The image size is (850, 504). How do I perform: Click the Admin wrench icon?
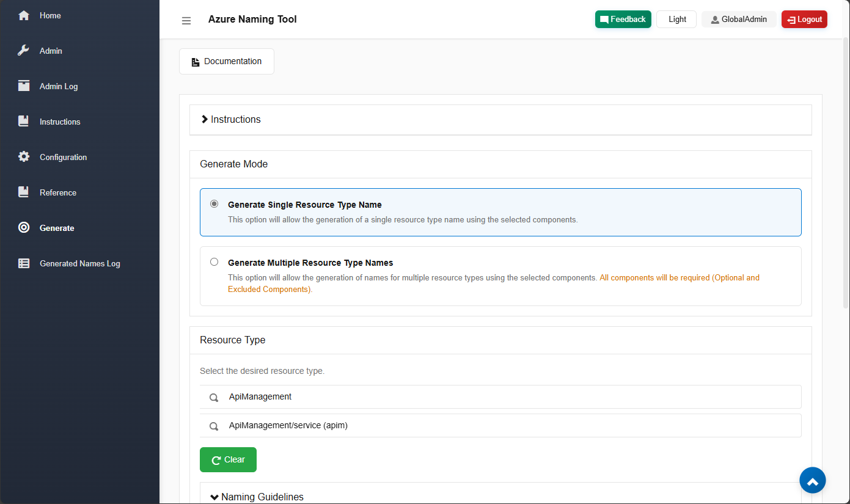click(x=24, y=51)
